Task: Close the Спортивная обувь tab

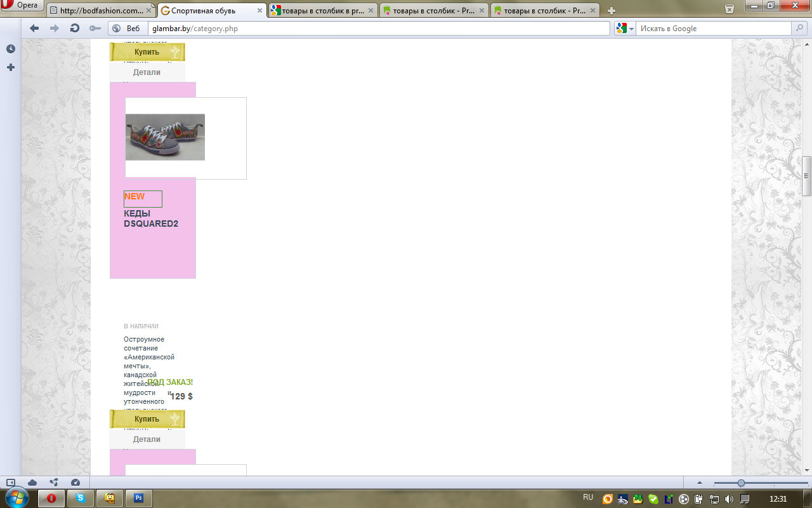Action: (259, 11)
